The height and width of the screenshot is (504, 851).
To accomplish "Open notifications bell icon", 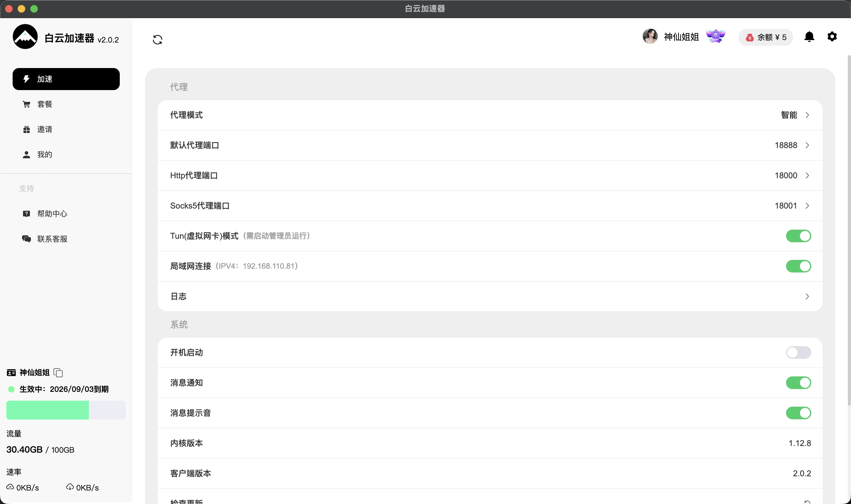I will 809,37.
